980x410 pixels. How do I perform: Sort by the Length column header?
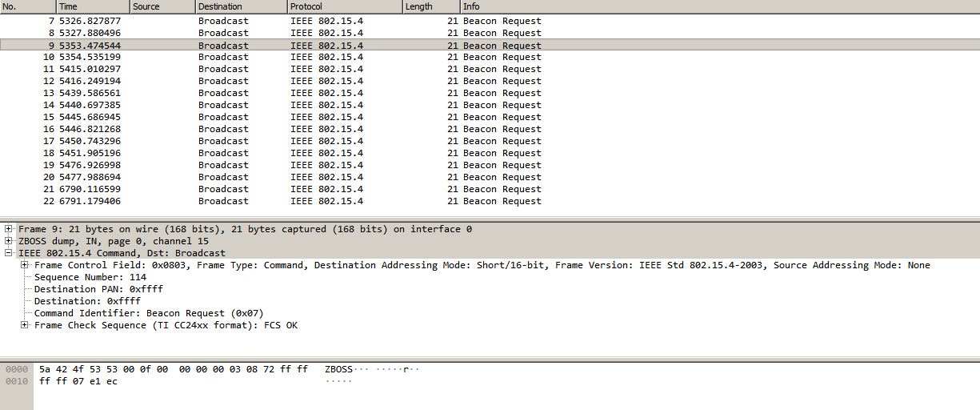(x=432, y=6)
